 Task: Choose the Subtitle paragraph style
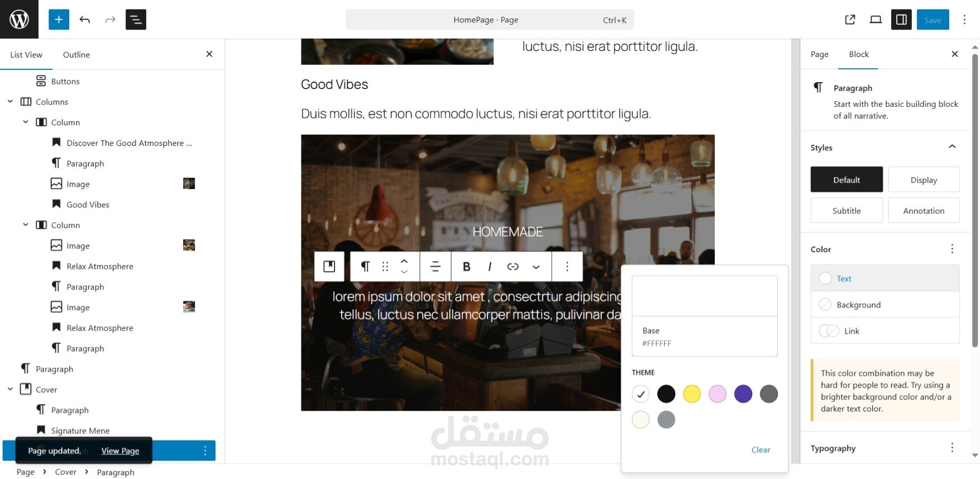click(x=847, y=210)
